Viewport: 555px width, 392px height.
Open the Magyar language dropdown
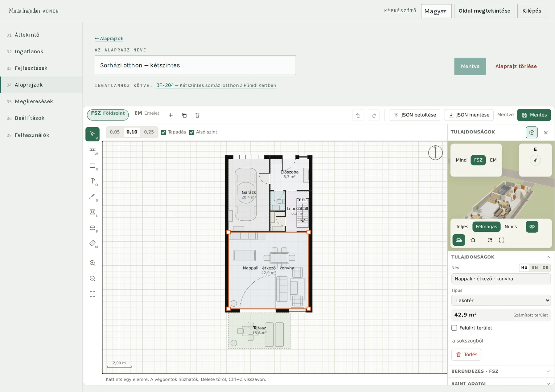click(436, 11)
